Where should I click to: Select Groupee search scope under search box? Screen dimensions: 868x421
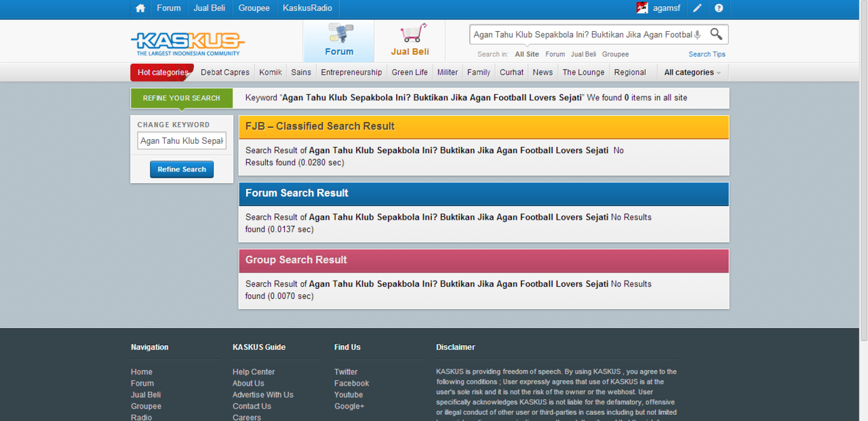click(615, 54)
